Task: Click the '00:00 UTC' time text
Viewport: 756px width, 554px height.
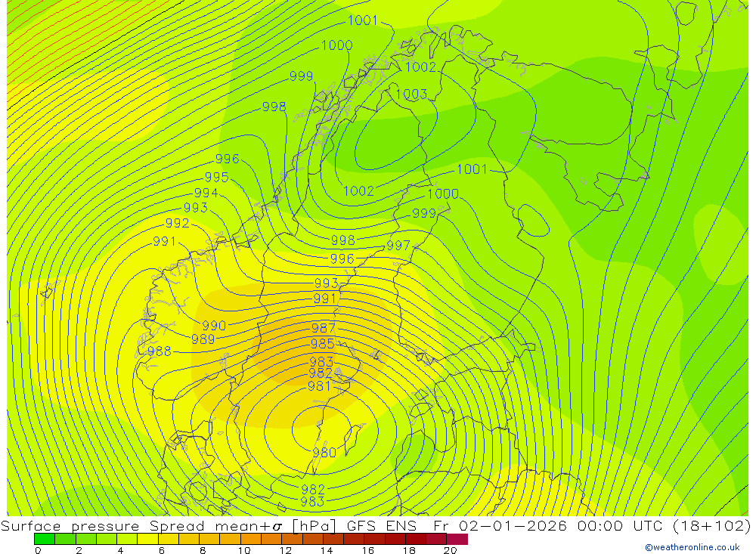Action: pyautogui.click(x=620, y=525)
